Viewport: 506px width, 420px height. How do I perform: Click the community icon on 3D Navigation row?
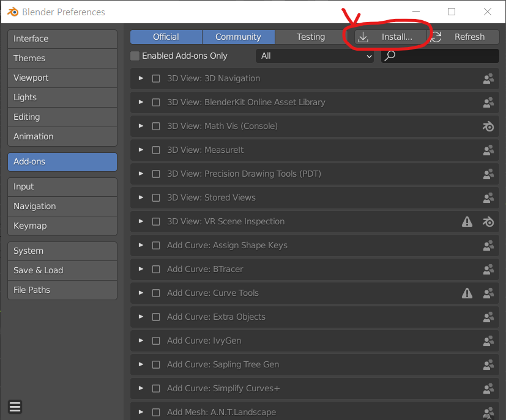pyautogui.click(x=488, y=79)
